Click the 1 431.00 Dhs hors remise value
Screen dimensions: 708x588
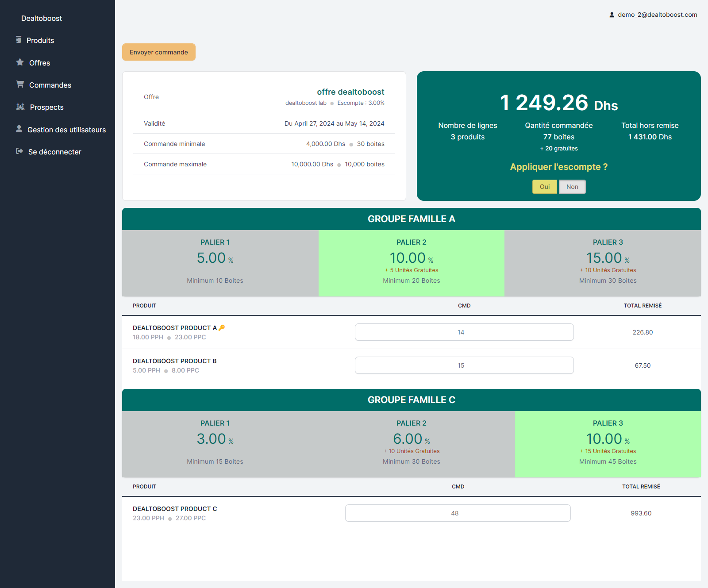(x=650, y=137)
